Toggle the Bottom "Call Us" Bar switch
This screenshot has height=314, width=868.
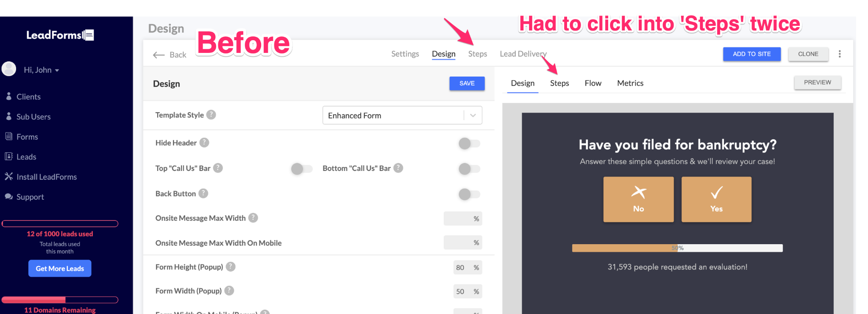[x=469, y=169]
